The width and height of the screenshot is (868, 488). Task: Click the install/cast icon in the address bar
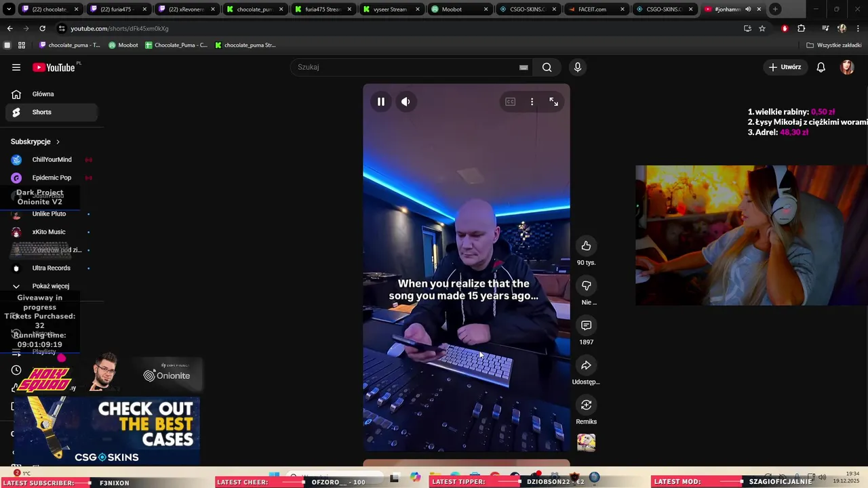(x=747, y=28)
